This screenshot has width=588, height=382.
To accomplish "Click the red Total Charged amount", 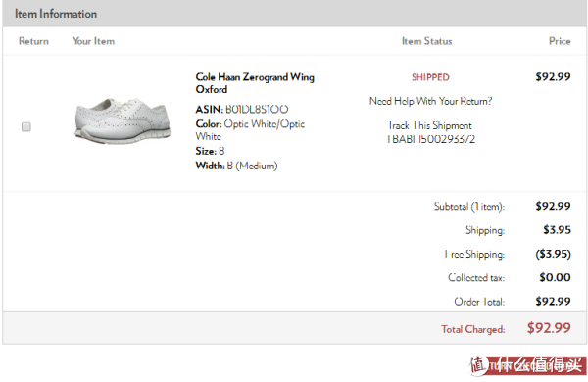I will (549, 328).
